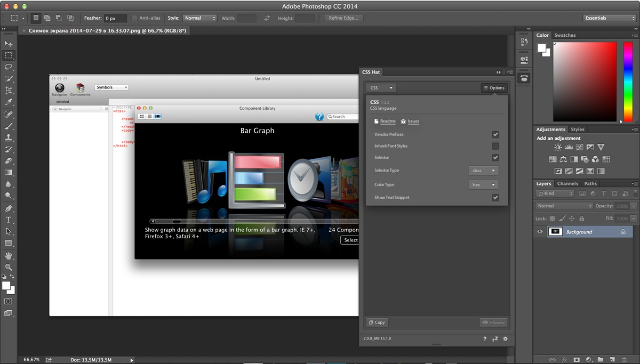Select the Eyedropper tool

click(x=9, y=102)
